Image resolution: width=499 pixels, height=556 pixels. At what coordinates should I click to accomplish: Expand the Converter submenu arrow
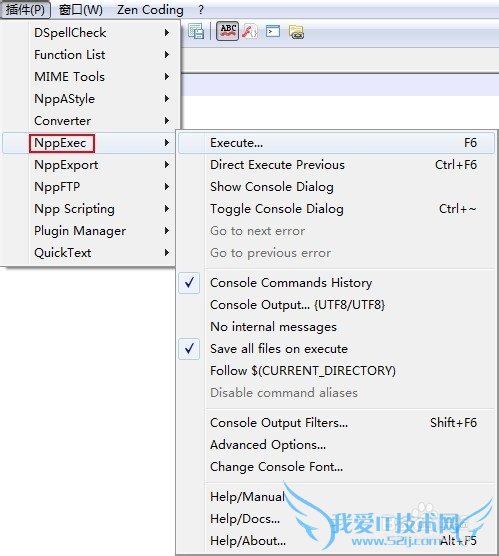click(x=167, y=121)
